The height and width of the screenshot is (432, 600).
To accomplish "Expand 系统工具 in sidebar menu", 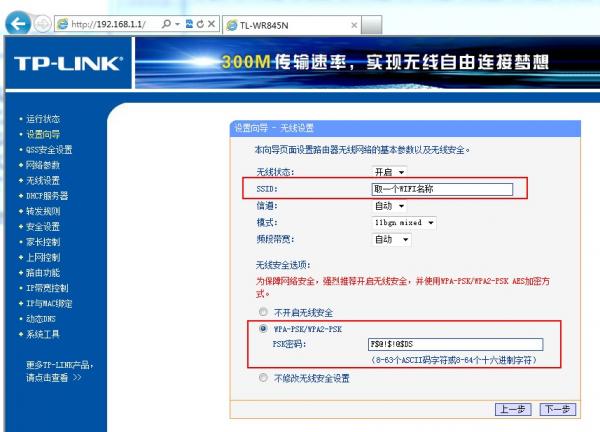I will click(x=43, y=334).
